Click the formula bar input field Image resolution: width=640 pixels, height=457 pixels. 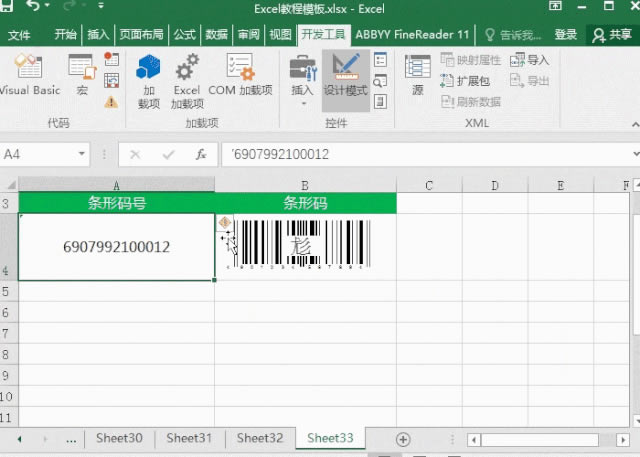(x=420, y=155)
